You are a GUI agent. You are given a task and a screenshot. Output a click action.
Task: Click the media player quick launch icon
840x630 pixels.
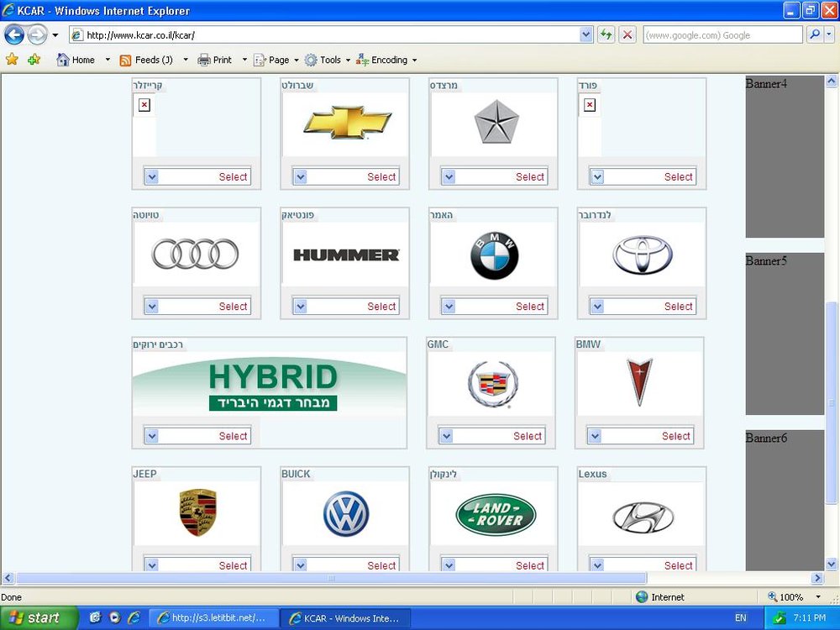tap(114, 617)
